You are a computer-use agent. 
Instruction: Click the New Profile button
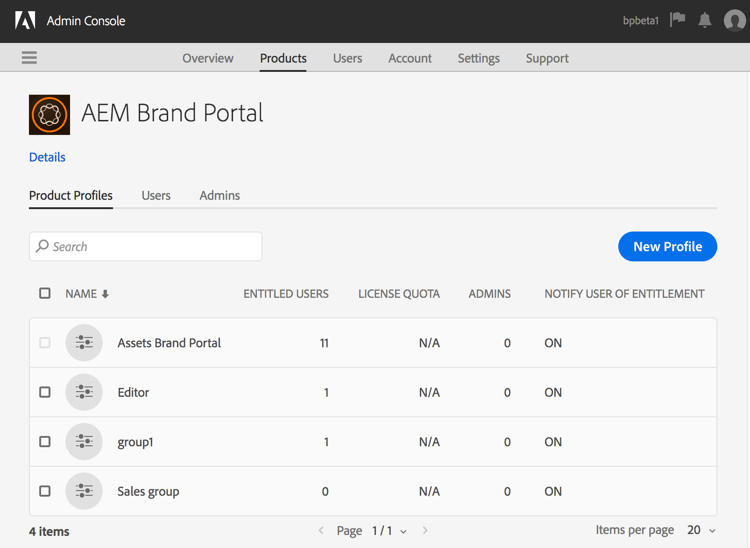668,247
